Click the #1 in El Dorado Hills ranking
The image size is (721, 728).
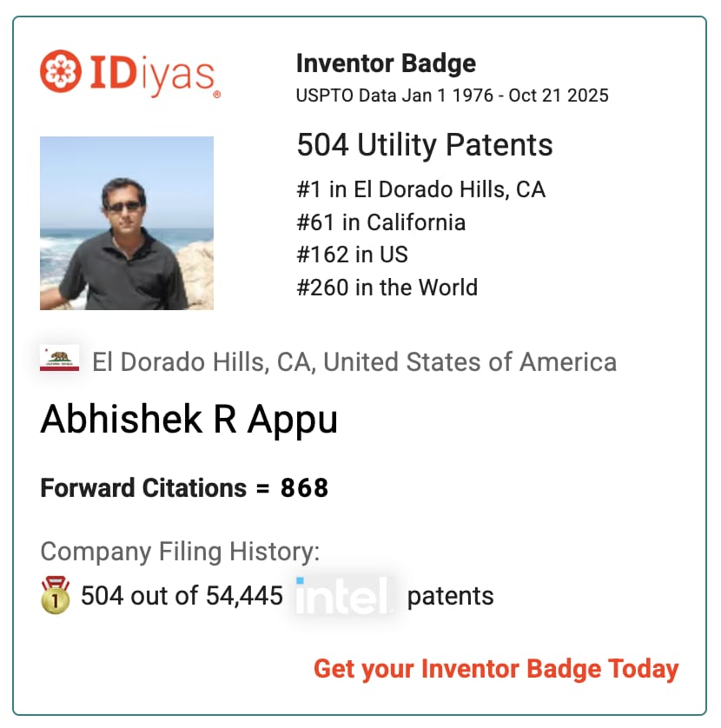(420, 189)
